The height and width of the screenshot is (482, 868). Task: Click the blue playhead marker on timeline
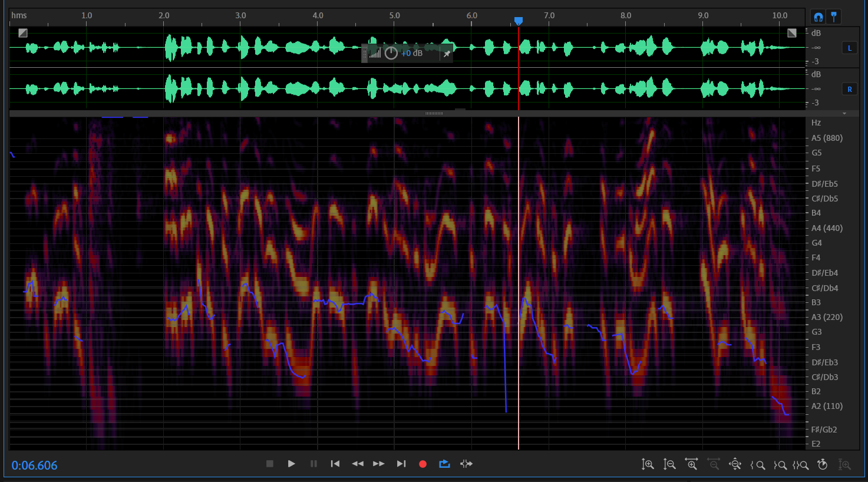tap(519, 21)
